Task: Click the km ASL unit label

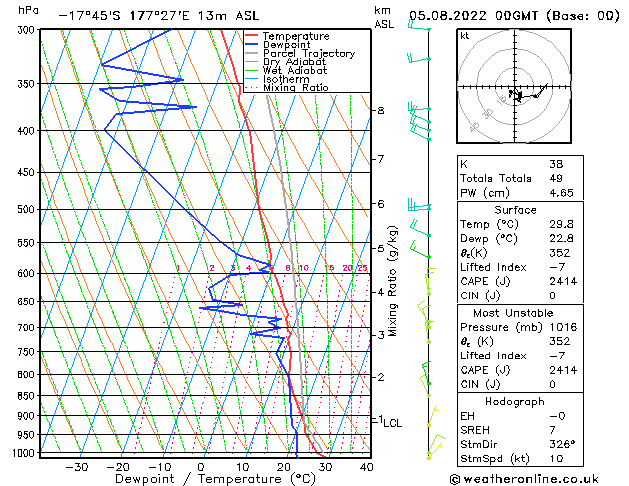Action: click(x=384, y=17)
